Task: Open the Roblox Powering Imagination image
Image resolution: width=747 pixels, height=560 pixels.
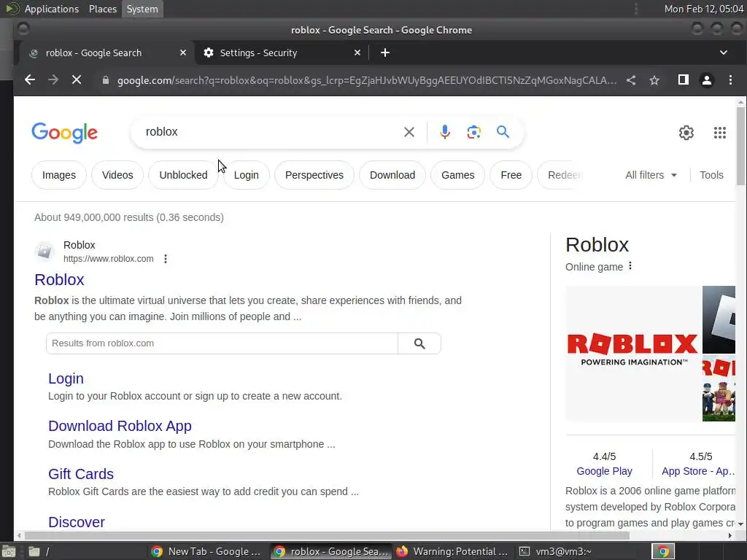Action: coord(633,354)
